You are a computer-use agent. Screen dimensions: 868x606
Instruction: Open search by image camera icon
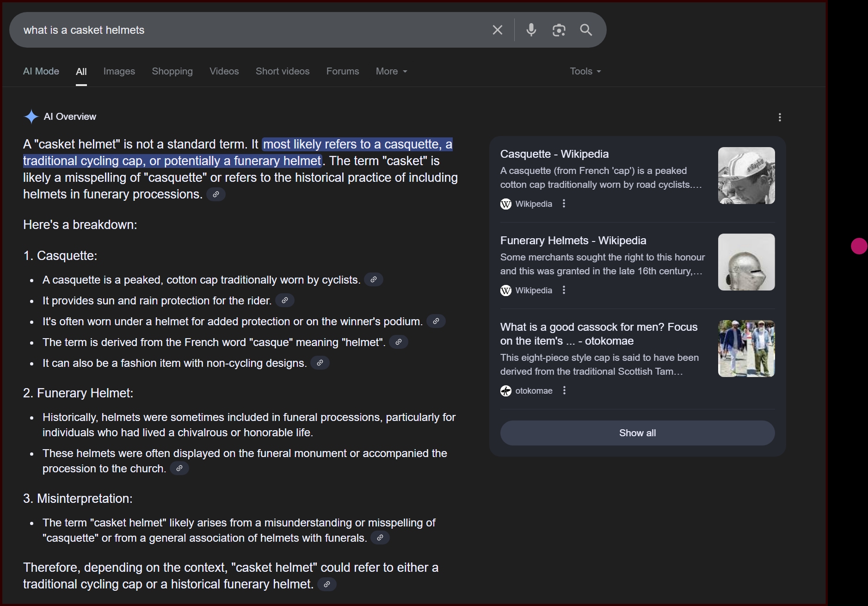coord(559,30)
